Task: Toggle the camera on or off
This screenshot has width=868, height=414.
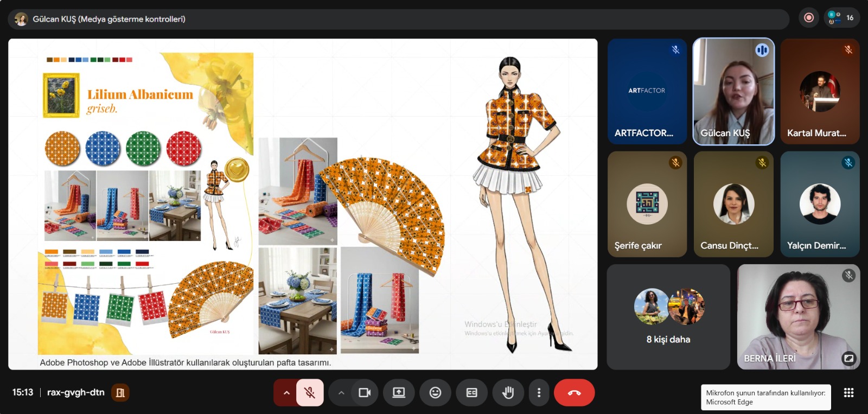Action: (365, 392)
